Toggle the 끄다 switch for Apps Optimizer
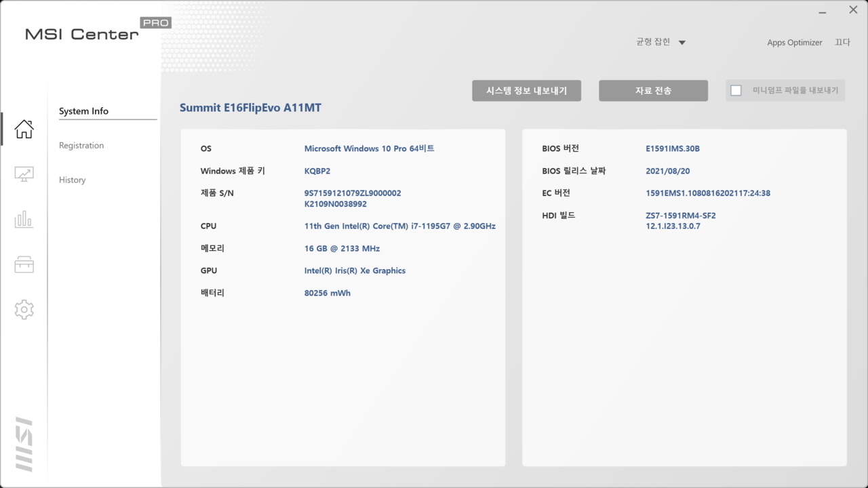 842,42
